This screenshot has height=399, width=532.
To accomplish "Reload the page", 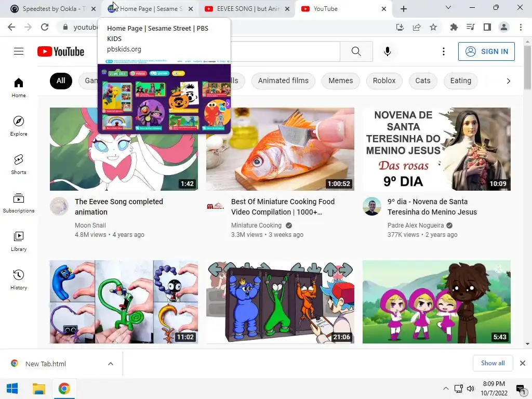I will pos(45,27).
